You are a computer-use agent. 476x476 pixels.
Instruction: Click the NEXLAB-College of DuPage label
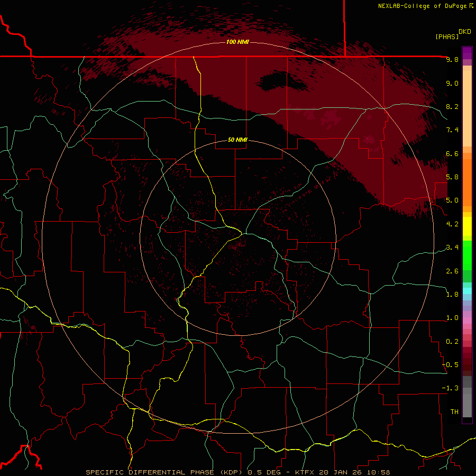423,6
